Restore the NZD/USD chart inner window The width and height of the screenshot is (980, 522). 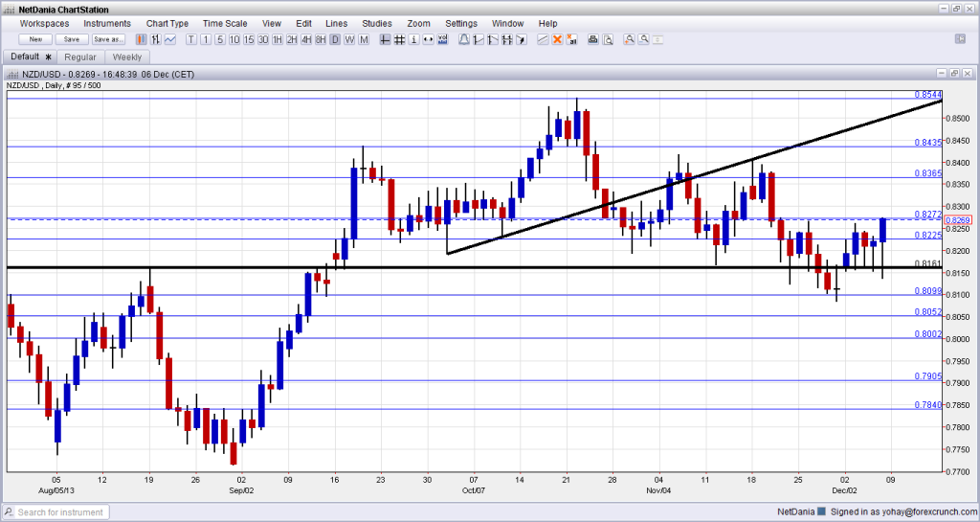point(954,73)
